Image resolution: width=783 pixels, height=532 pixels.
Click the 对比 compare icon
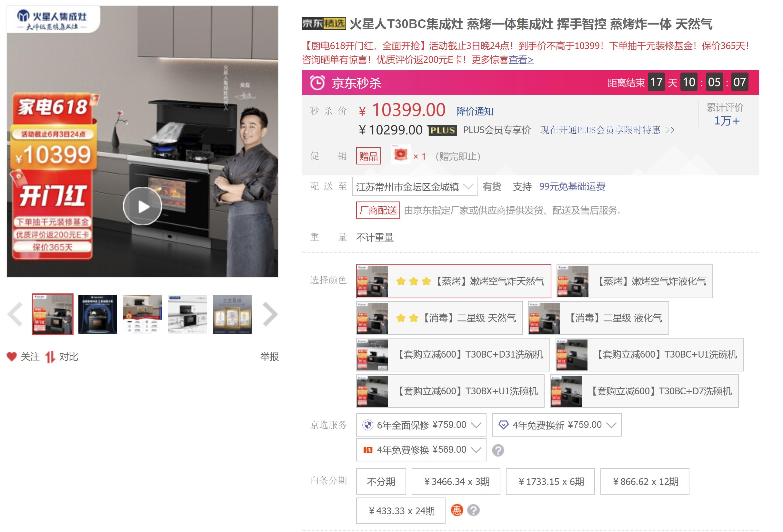50,357
